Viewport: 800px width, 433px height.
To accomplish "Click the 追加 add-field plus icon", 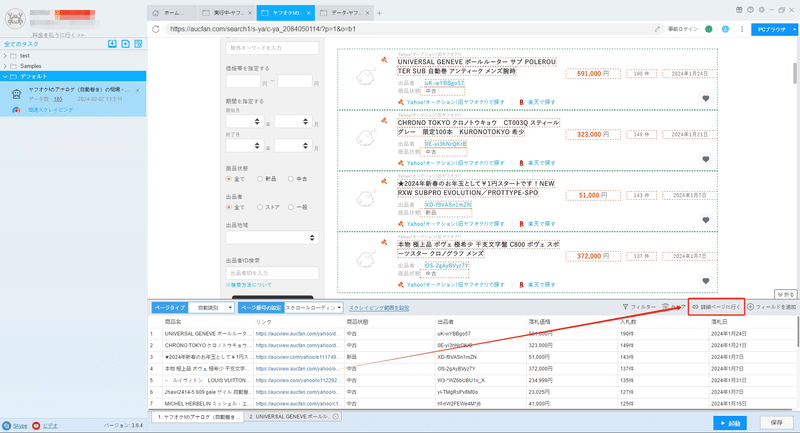I will point(751,307).
